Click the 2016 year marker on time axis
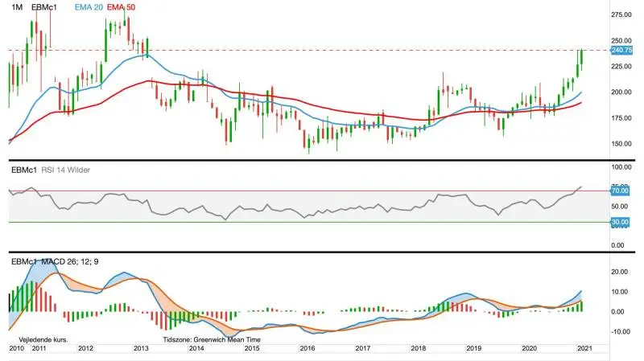This screenshot has width=644, height=361. pos(308,348)
